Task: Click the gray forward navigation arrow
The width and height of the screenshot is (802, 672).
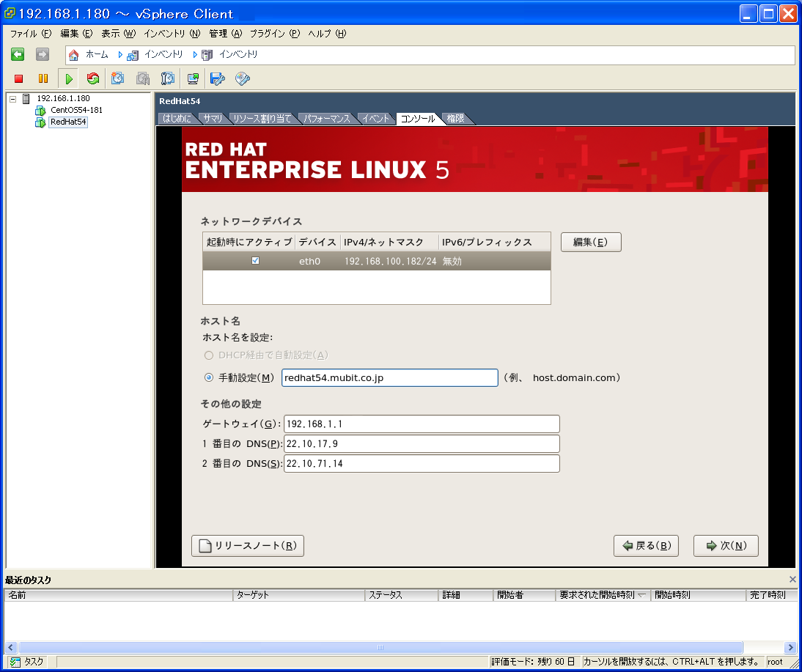Action: 43,54
